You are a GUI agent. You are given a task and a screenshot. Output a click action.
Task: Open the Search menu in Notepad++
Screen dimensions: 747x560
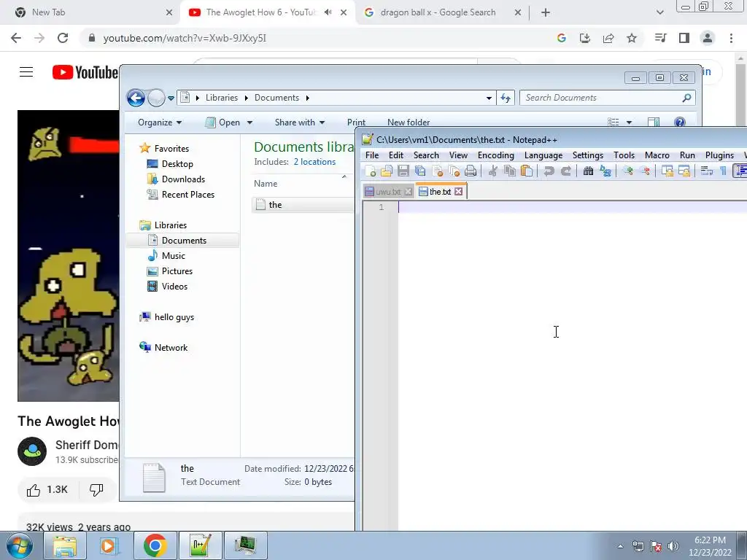[x=426, y=155]
